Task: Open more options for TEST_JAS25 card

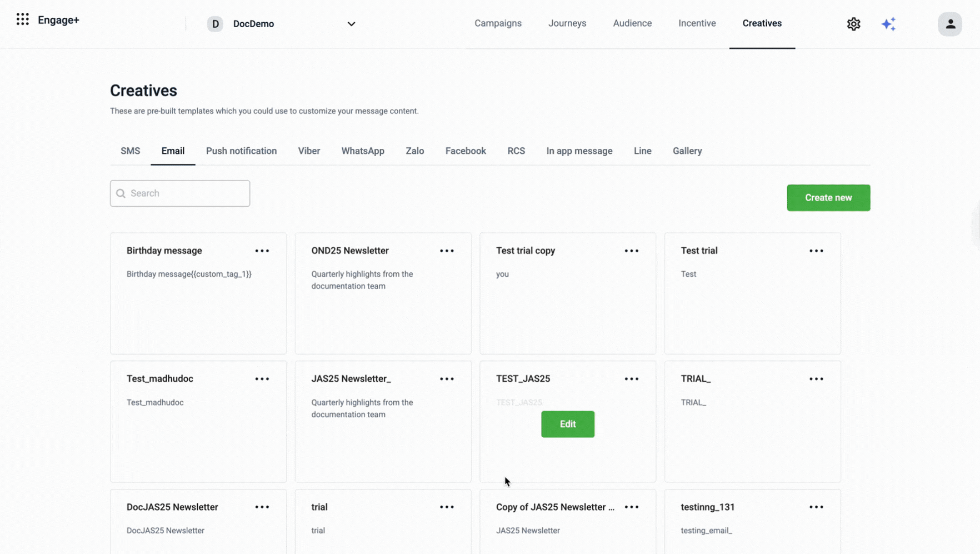Action: click(x=632, y=379)
